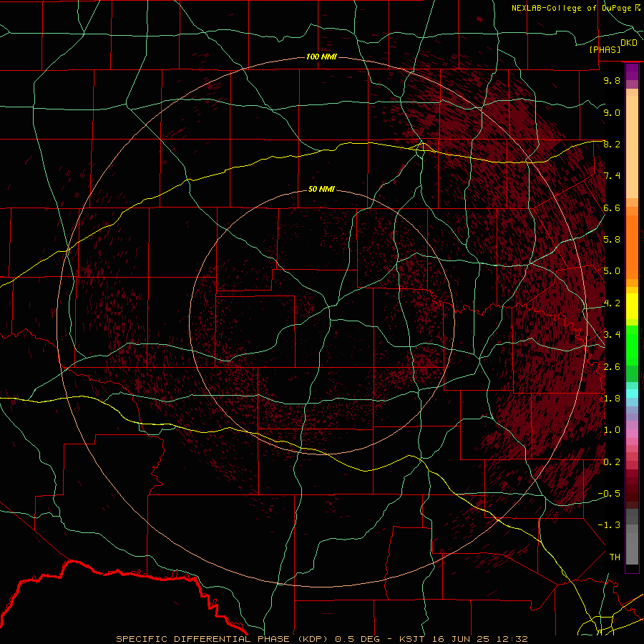
Task: Click the 5.8 color scale value
Action: tap(612, 239)
